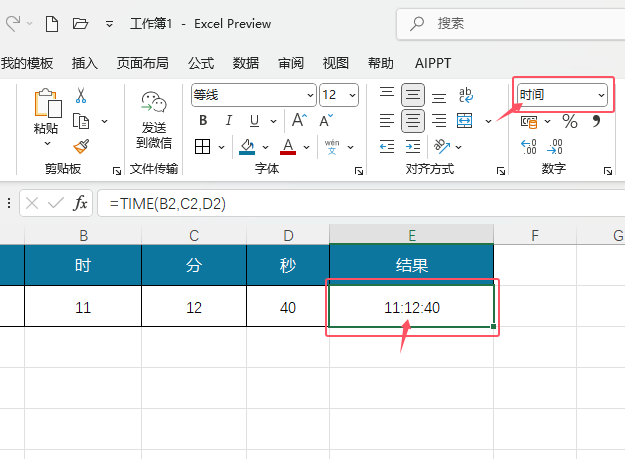Open the 数据 tab
Viewport: 625px width, 459px height.
point(246,63)
